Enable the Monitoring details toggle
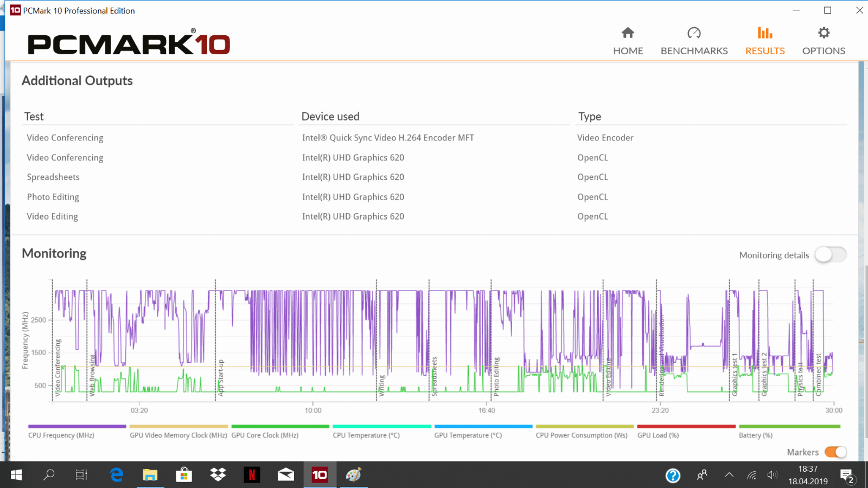Viewport: 868px width, 488px height. point(831,255)
